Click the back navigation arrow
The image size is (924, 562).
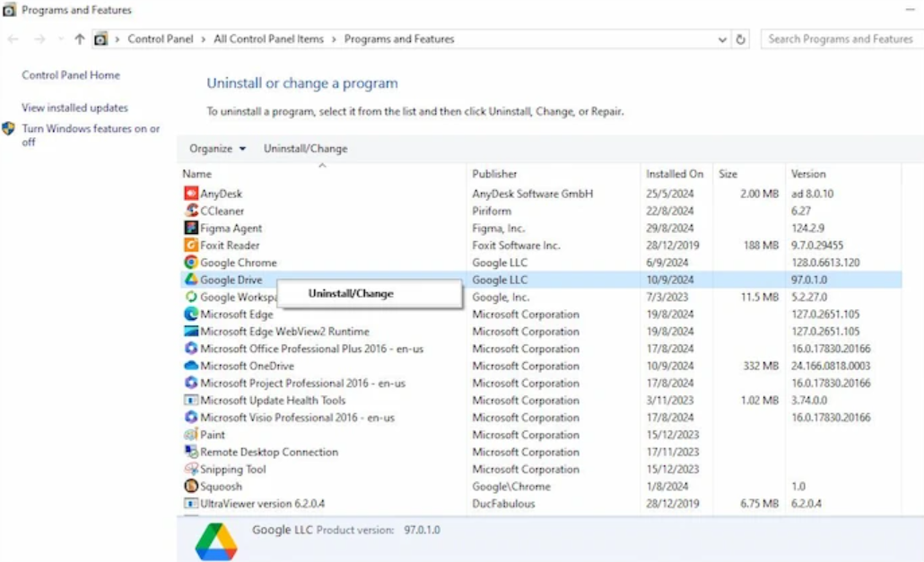pos(13,39)
